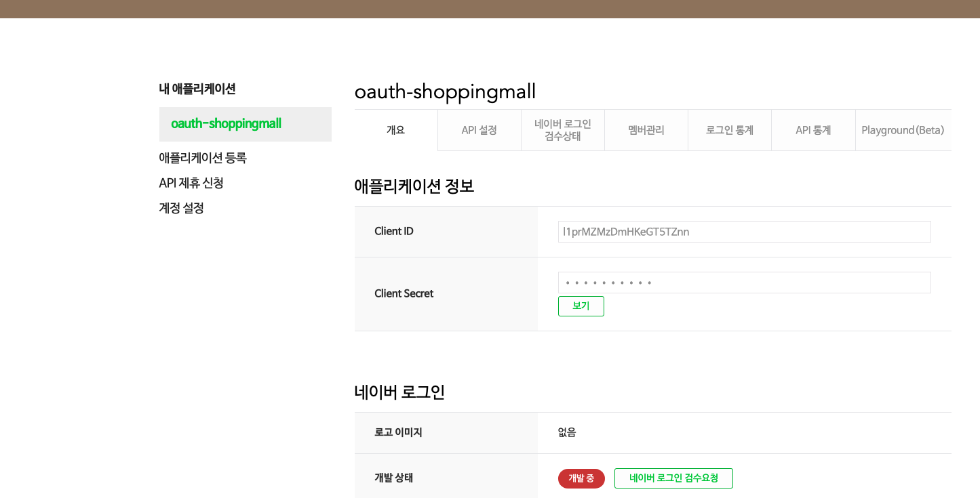The width and height of the screenshot is (980, 498).
Task: Click the 개발 중 status badge
Action: tap(581, 478)
